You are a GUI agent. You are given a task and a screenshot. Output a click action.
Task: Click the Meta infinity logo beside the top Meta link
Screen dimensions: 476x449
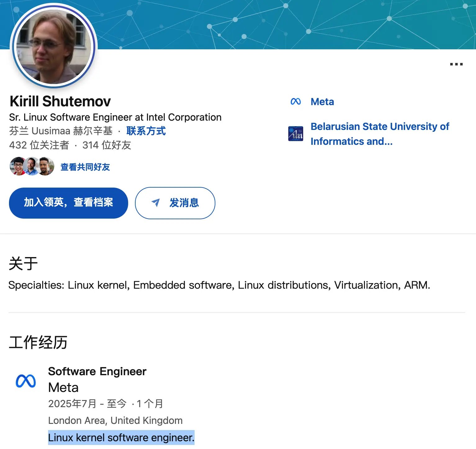point(295,102)
